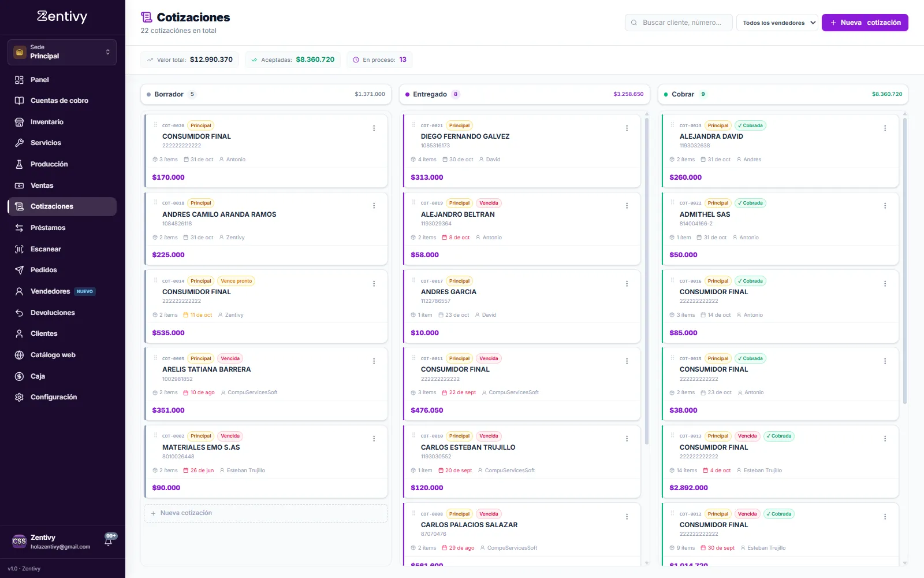The image size is (924, 578).
Task: Open options menu for Diego Fernando Galvez
Action: [627, 128]
